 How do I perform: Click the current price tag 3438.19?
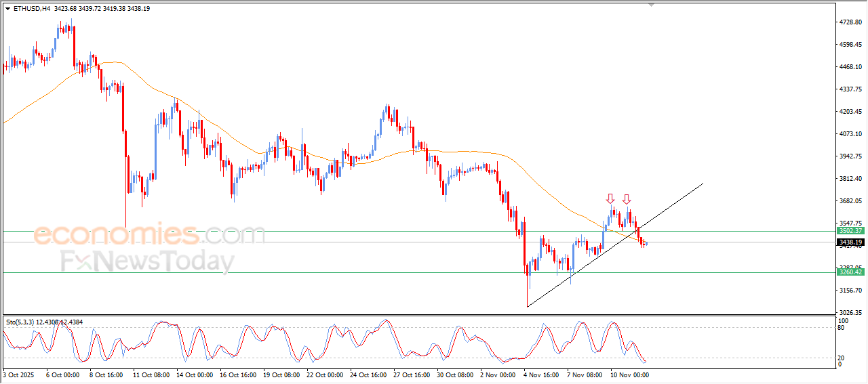coord(850,242)
